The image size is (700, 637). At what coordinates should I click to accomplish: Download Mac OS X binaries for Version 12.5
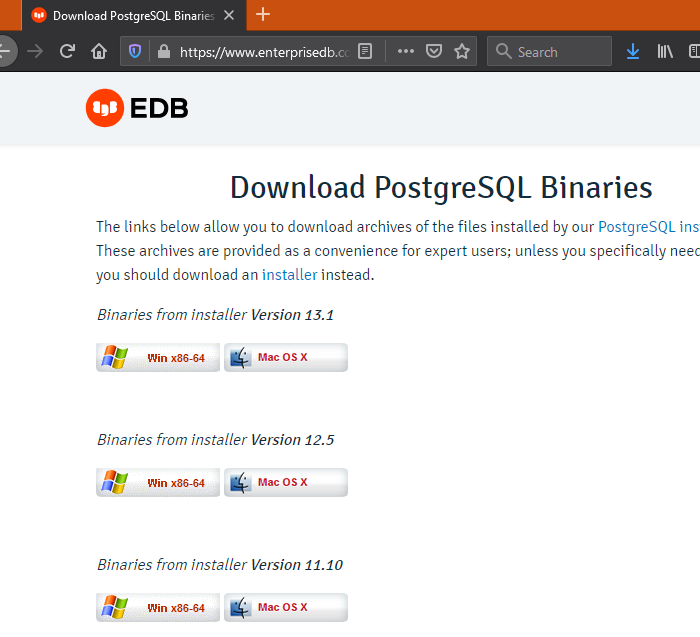coord(286,483)
